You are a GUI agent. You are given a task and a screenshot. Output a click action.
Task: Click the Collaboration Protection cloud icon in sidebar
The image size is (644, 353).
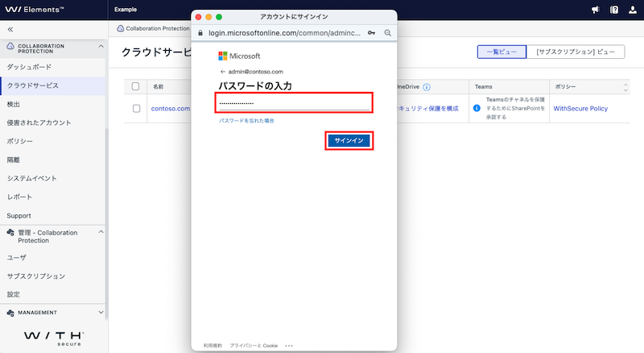click(10, 47)
